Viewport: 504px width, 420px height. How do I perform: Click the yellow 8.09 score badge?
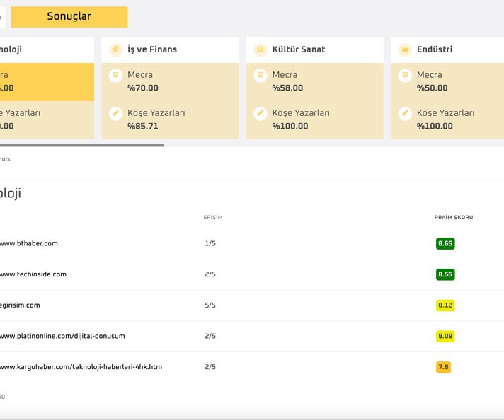click(445, 336)
